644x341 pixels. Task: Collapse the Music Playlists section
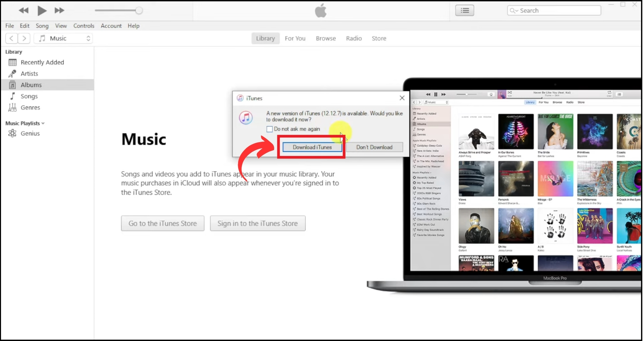43,123
